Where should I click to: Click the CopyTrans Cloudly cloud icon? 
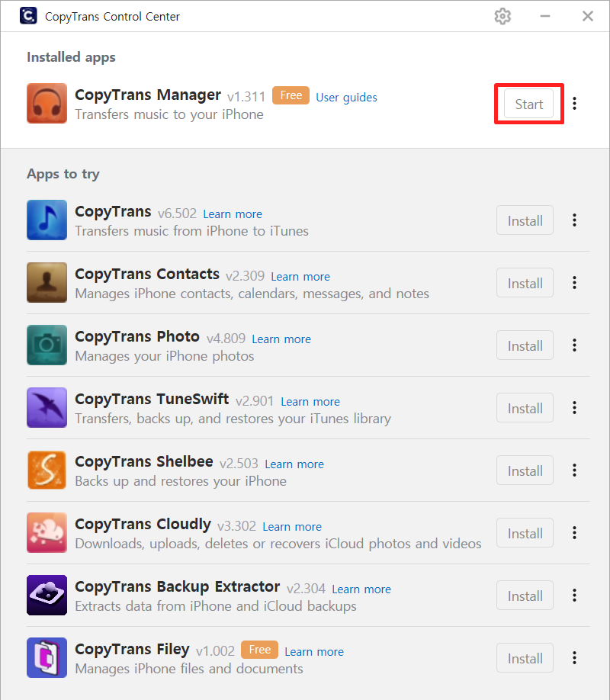[x=47, y=532]
